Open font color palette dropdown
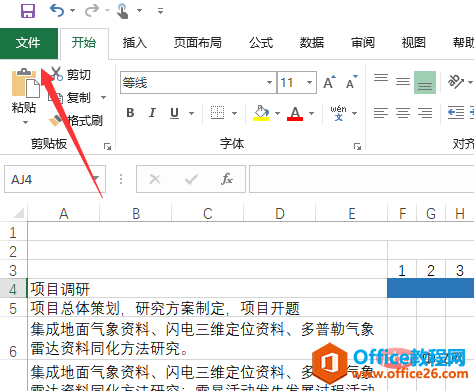Screen dimensions: 475x391 click(x=311, y=113)
